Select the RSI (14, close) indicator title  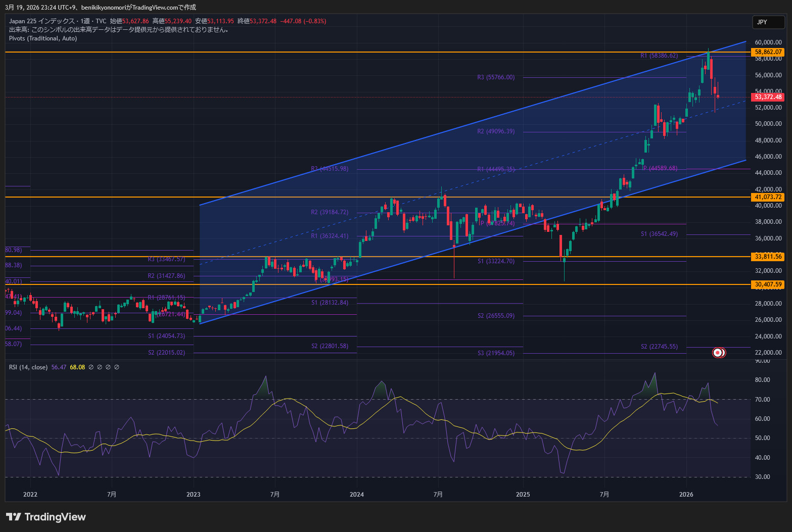[x=28, y=367]
